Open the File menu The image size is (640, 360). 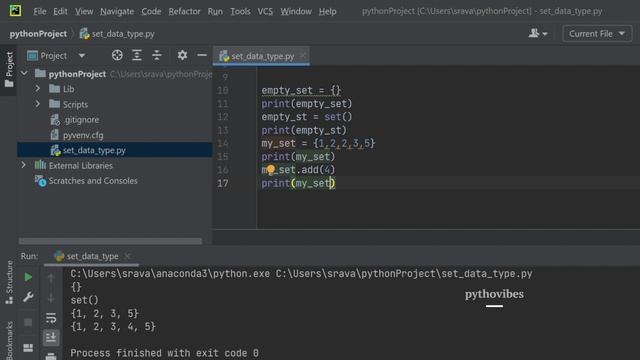click(40, 11)
